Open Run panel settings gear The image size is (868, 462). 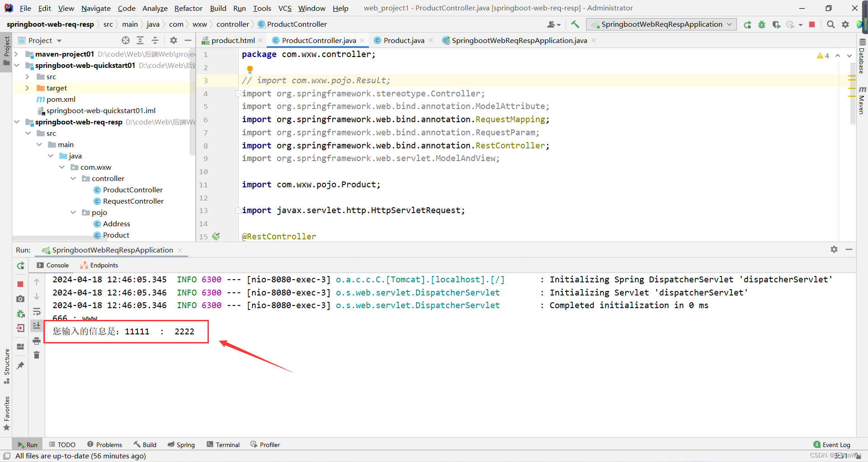coord(834,249)
